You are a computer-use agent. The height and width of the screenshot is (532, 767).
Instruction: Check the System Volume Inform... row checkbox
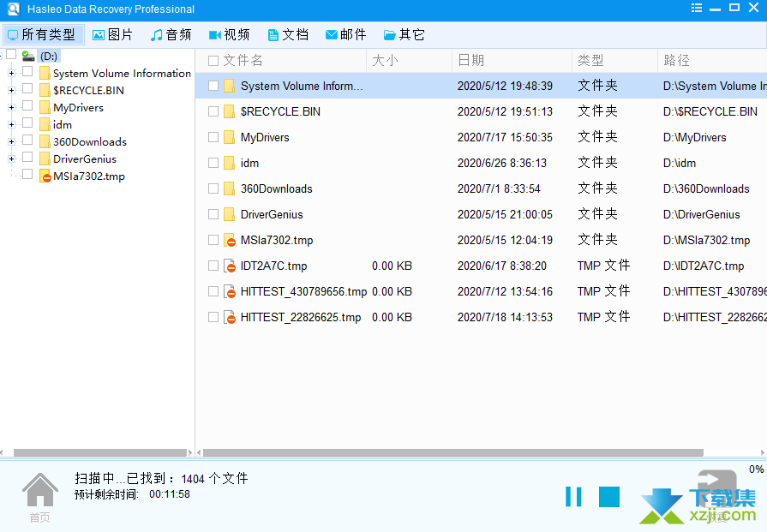(213, 86)
